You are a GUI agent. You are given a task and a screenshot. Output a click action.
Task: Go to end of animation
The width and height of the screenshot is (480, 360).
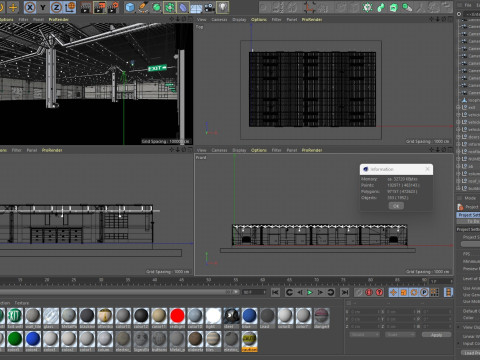point(345,292)
